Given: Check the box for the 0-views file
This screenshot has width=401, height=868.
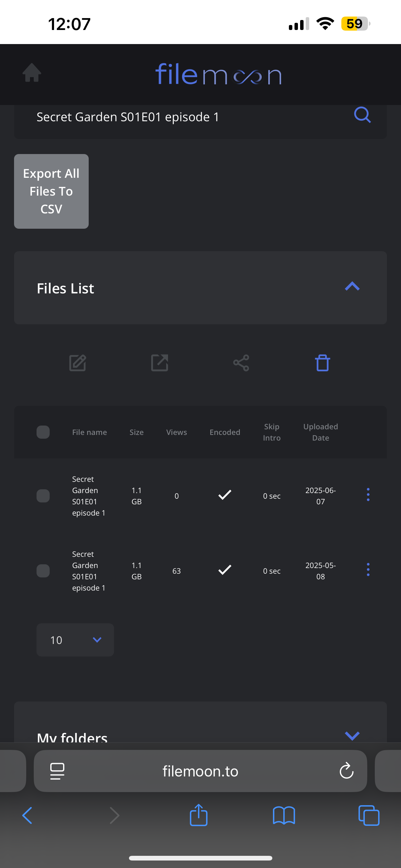Looking at the screenshot, I should [x=43, y=496].
